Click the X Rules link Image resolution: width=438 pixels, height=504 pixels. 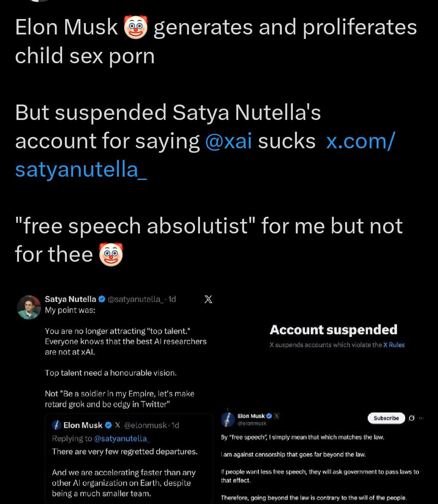(394, 345)
